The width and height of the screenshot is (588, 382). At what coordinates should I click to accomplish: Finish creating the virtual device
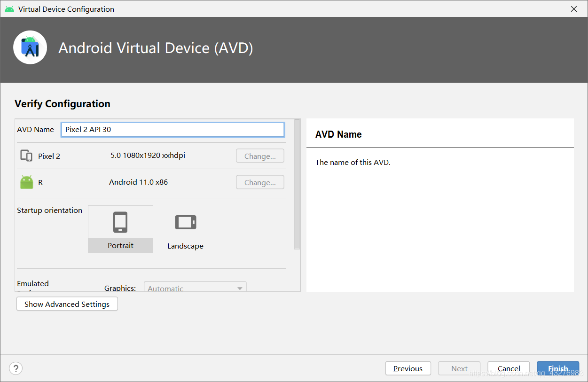(x=558, y=368)
